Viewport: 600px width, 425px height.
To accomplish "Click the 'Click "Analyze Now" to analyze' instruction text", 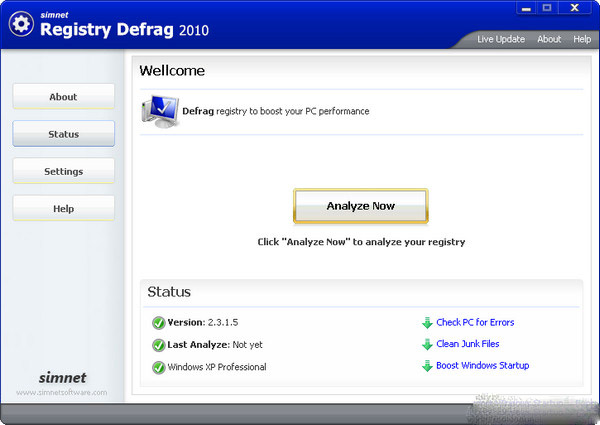I will tap(361, 242).
